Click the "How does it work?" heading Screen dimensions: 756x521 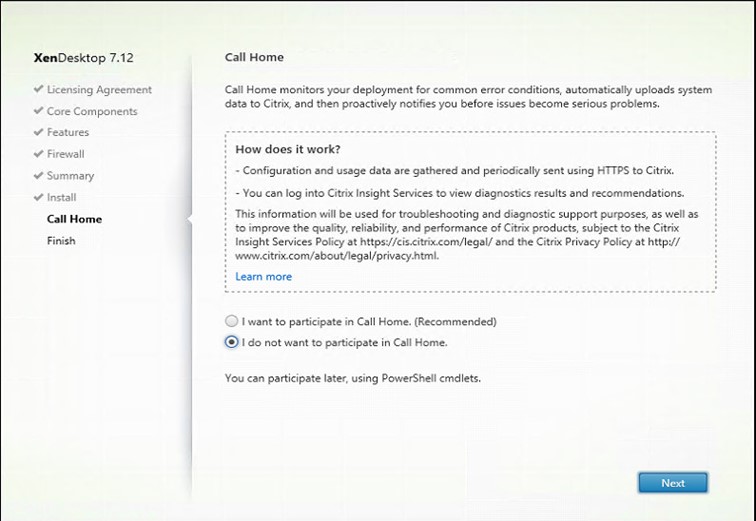(288, 149)
